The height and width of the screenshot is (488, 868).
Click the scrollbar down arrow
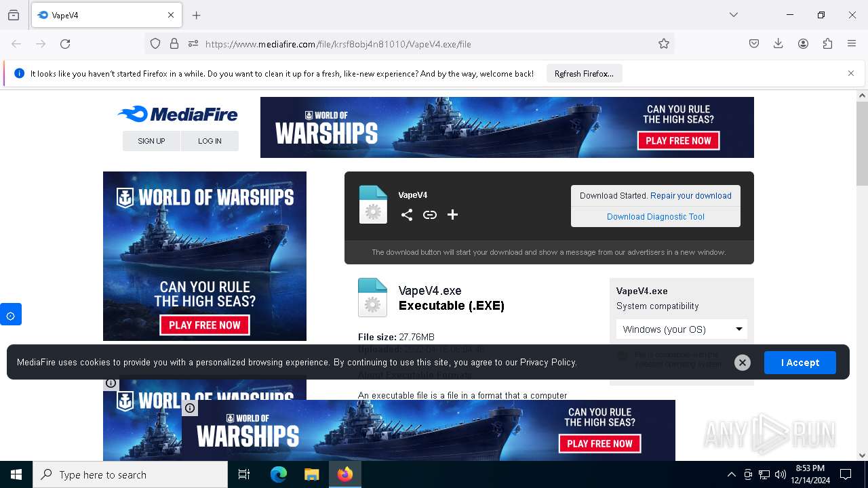coord(862,455)
